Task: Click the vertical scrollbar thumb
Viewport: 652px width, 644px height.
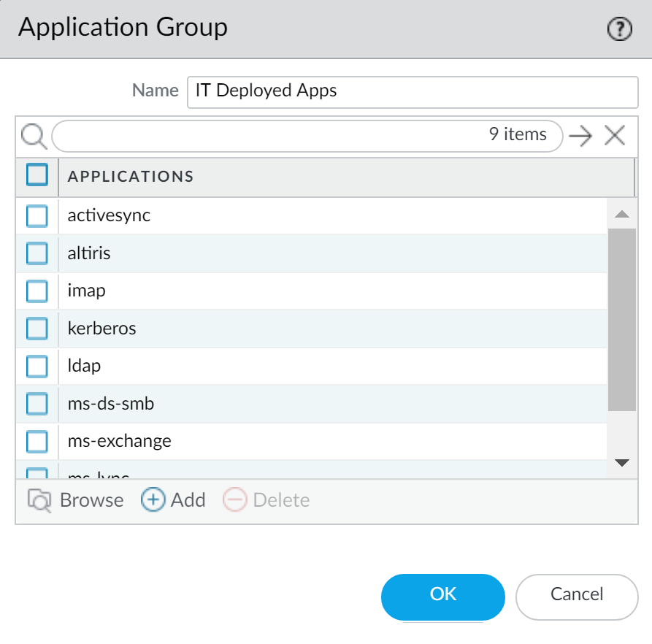Action: [x=621, y=320]
